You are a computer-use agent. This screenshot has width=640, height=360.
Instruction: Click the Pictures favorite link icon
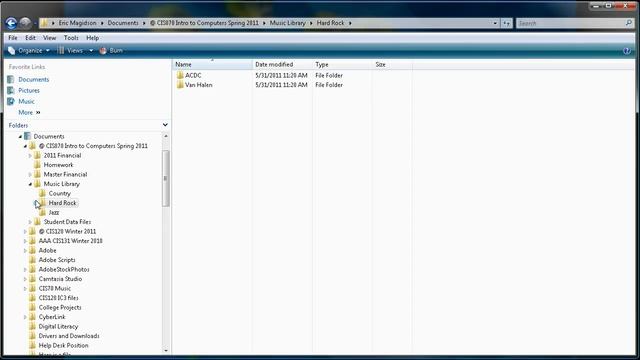click(x=11, y=91)
